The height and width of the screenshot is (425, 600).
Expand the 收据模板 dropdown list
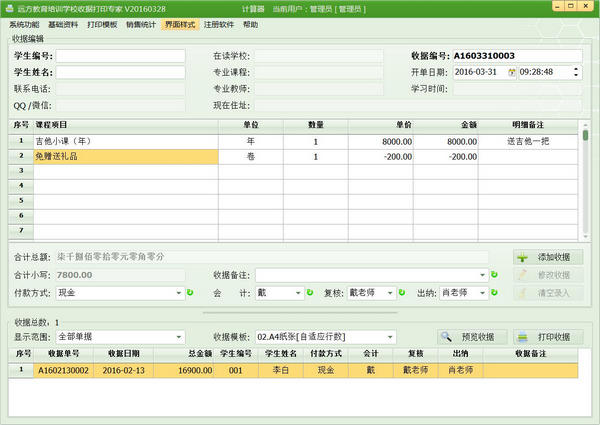(390, 337)
